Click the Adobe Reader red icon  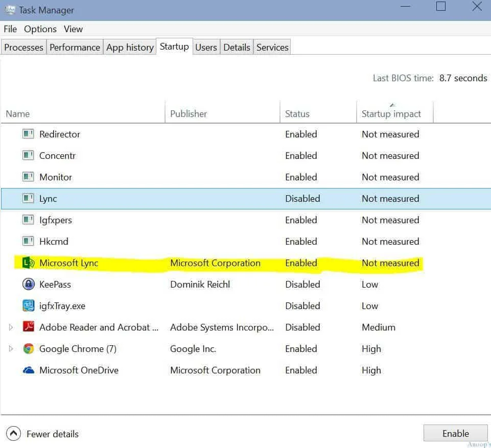click(x=29, y=327)
